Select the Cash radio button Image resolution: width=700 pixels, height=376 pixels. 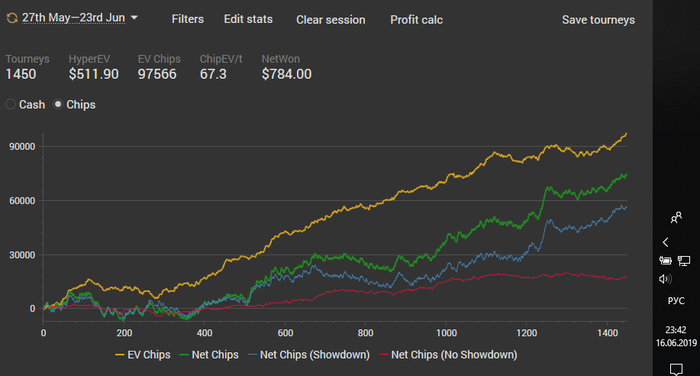tap(11, 104)
